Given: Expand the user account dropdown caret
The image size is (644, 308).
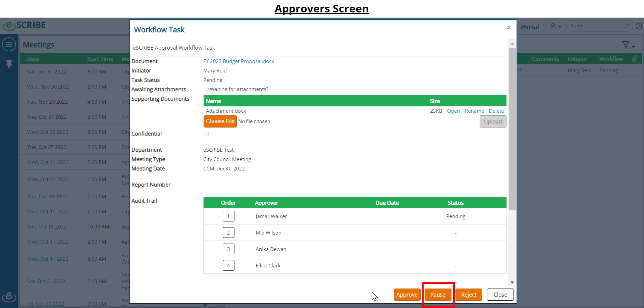Looking at the screenshot, I should click(560, 27).
